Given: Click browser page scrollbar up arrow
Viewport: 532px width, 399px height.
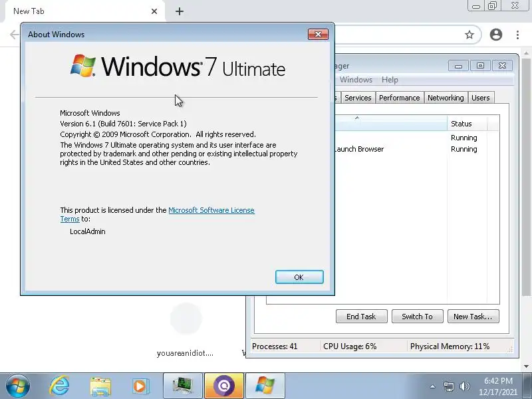Looking at the screenshot, I should 526,53.
